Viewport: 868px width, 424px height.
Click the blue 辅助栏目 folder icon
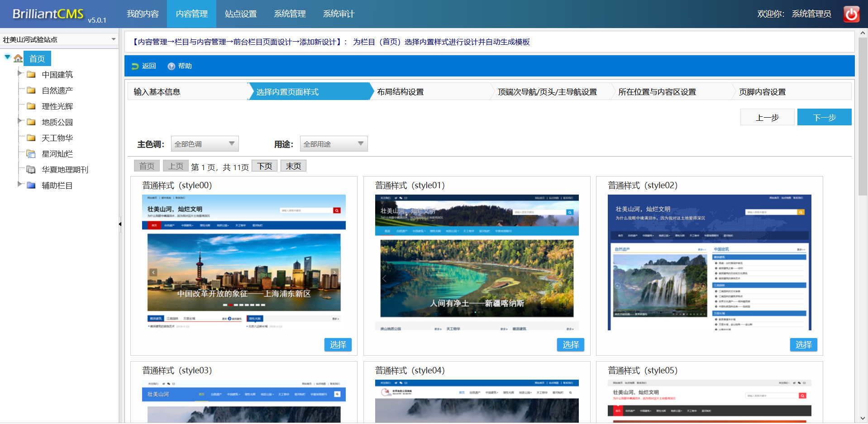click(x=31, y=186)
